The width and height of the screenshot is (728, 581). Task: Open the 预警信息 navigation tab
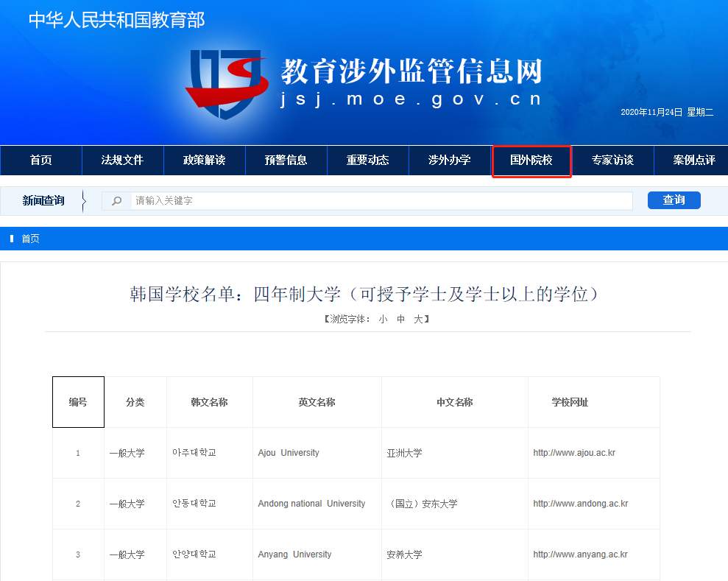click(x=286, y=161)
